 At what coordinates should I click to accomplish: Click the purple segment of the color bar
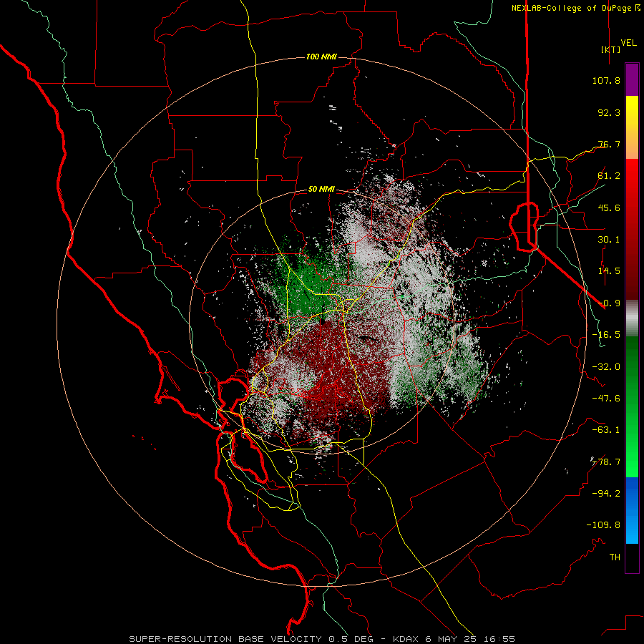[632, 79]
